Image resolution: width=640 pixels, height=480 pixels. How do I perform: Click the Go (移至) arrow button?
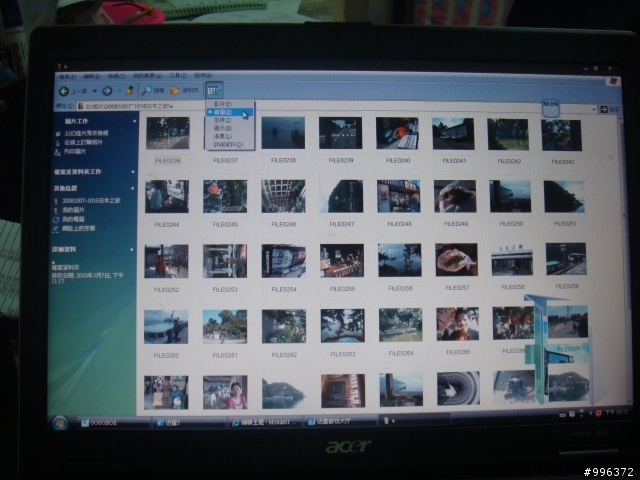609,109
